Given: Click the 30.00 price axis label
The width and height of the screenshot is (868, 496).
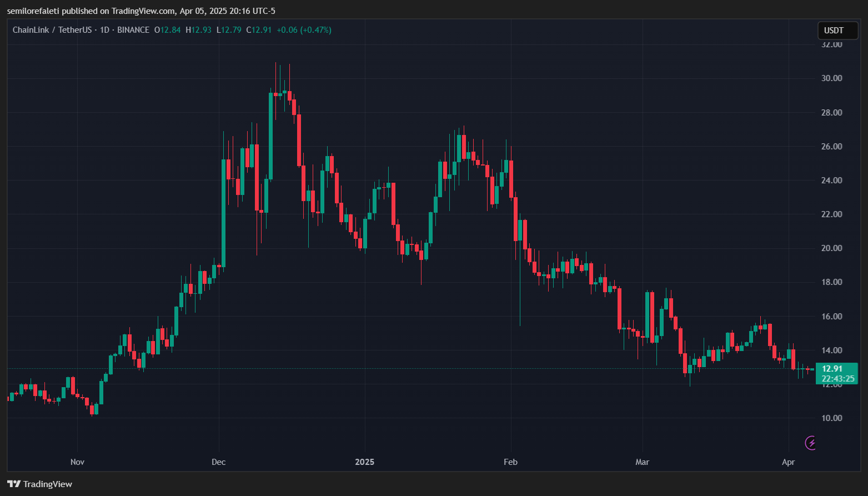Looking at the screenshot, I should point(831,78).
